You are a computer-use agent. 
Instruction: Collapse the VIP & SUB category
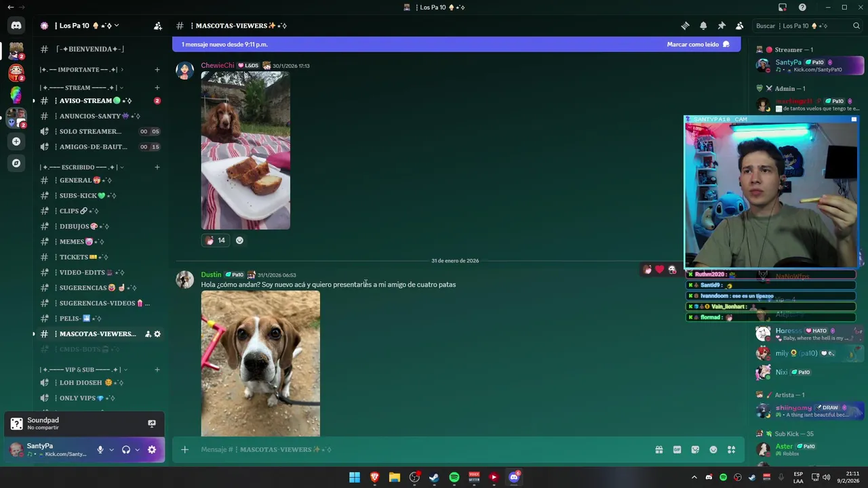coord(84,369)
